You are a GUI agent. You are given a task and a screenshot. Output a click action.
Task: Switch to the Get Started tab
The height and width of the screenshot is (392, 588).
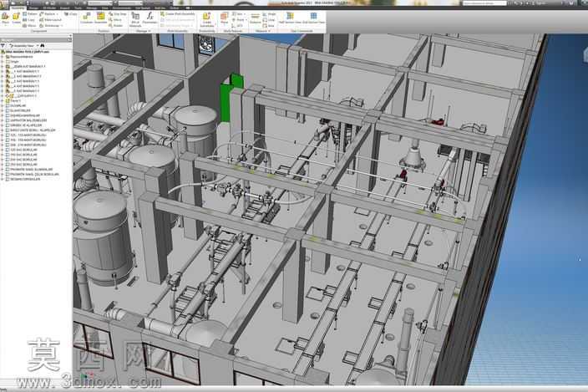143,8
